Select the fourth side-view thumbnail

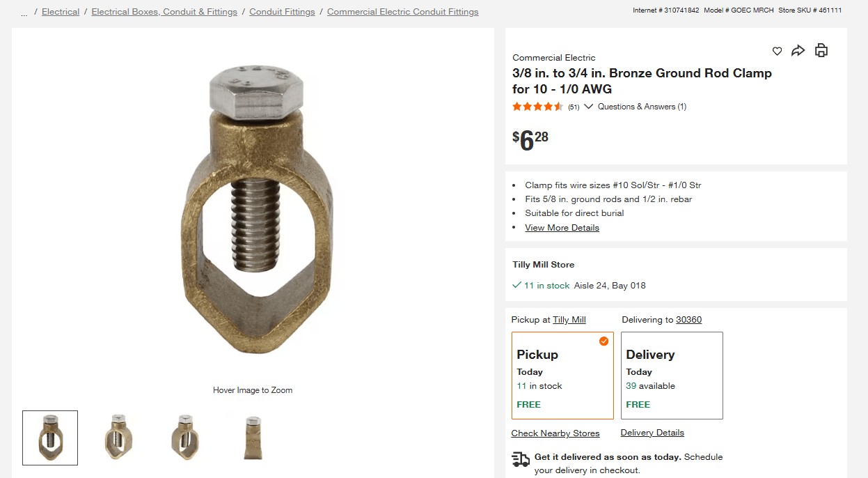point(253,438)
